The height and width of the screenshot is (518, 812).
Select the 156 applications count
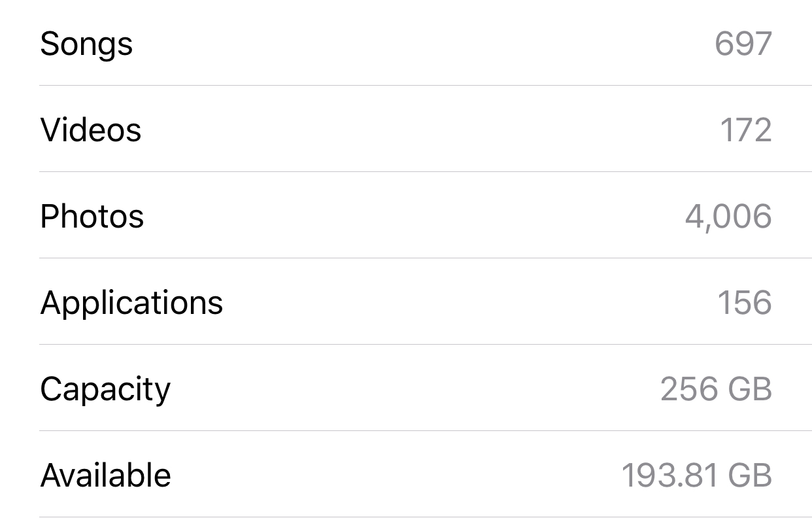745,302
